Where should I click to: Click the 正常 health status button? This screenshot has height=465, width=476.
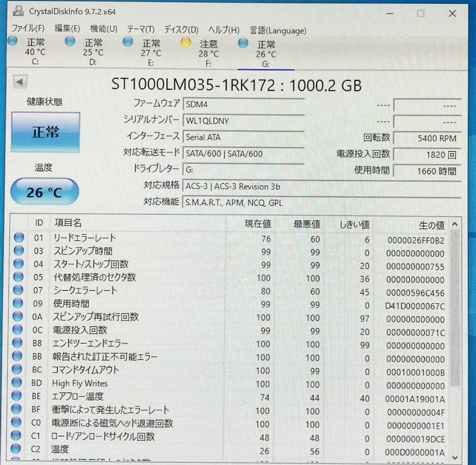(x=46, y=133)
